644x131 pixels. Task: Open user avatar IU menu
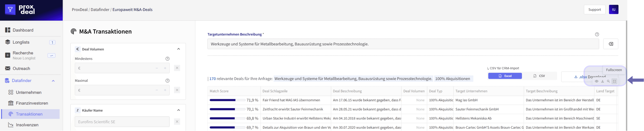coord(614,10)
